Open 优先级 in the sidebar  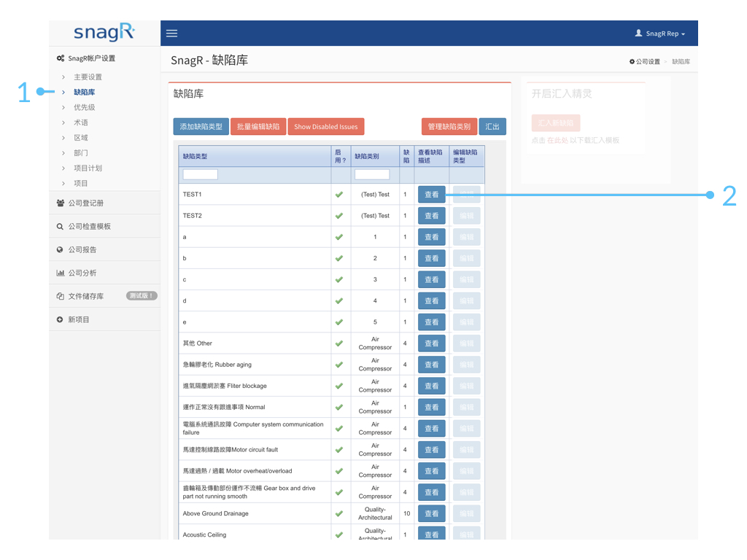pyautogui.click(x=85, y=107)
